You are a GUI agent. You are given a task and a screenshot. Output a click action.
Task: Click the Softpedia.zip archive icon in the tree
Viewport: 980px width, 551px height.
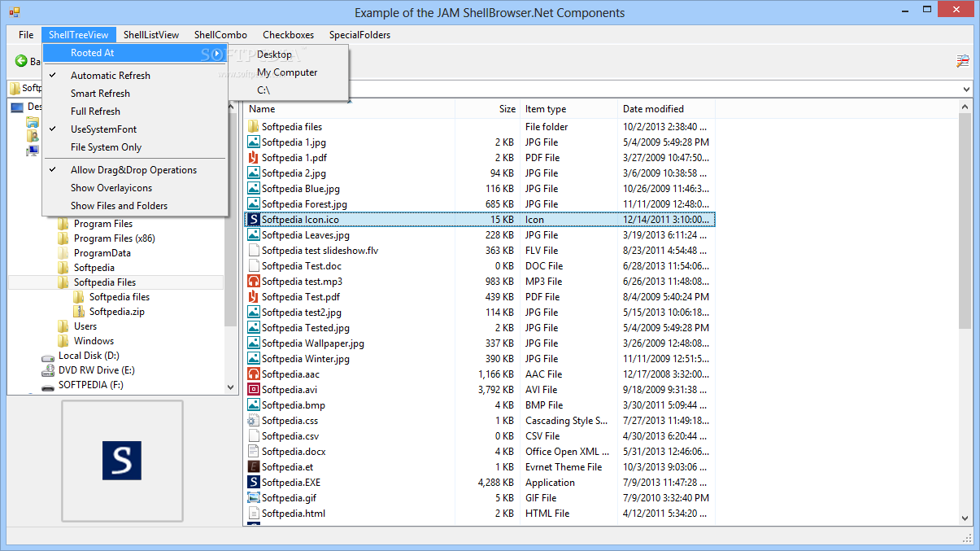coord(79,312)
